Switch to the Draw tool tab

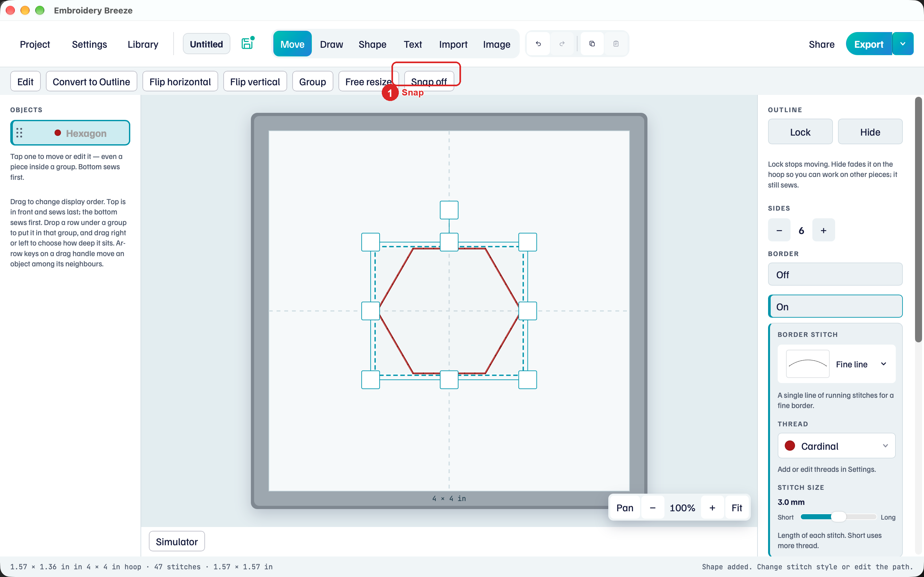331,44
